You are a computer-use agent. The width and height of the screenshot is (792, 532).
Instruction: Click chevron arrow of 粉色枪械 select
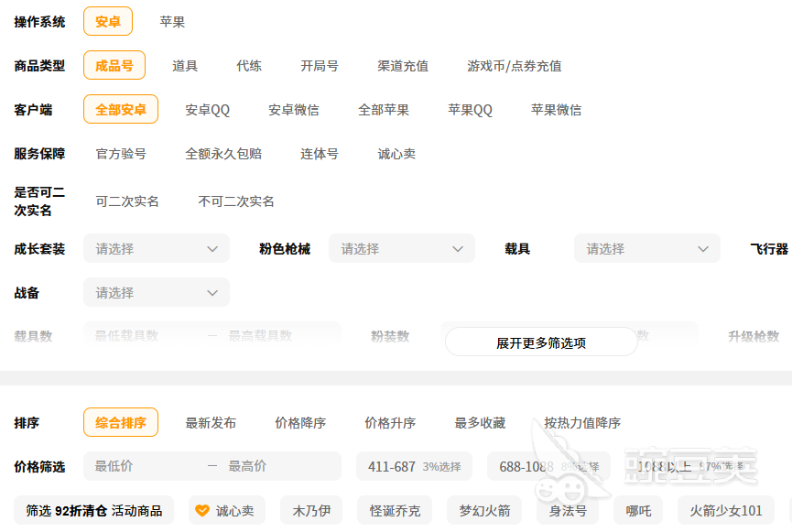pyautogui.click(x=458, y=248)
